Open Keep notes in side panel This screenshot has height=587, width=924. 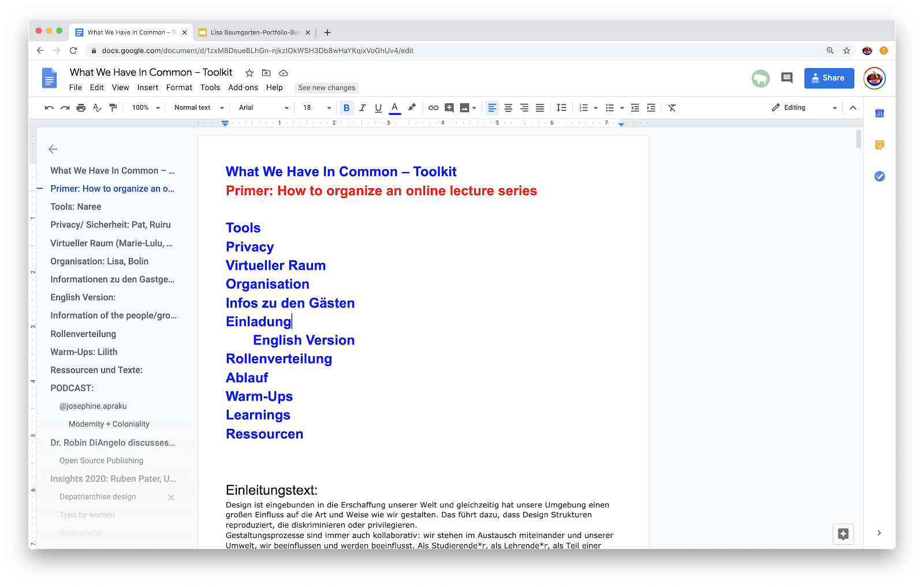point(880,145)
